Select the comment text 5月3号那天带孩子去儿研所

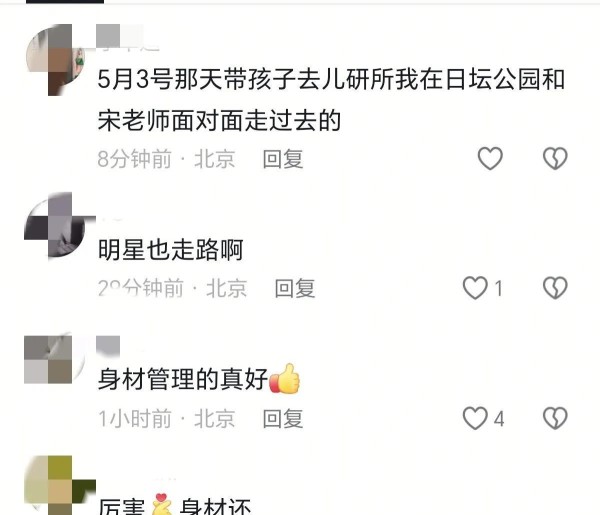(x=246, y=80)
